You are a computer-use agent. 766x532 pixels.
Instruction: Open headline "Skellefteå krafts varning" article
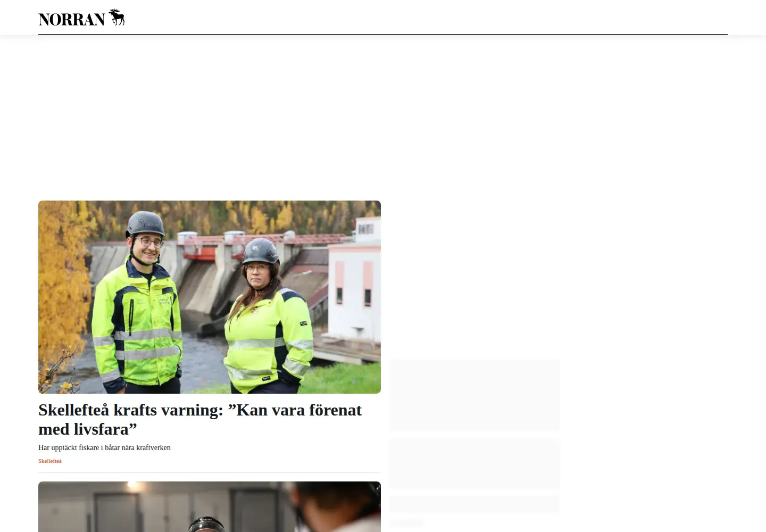tap(200, 419)
